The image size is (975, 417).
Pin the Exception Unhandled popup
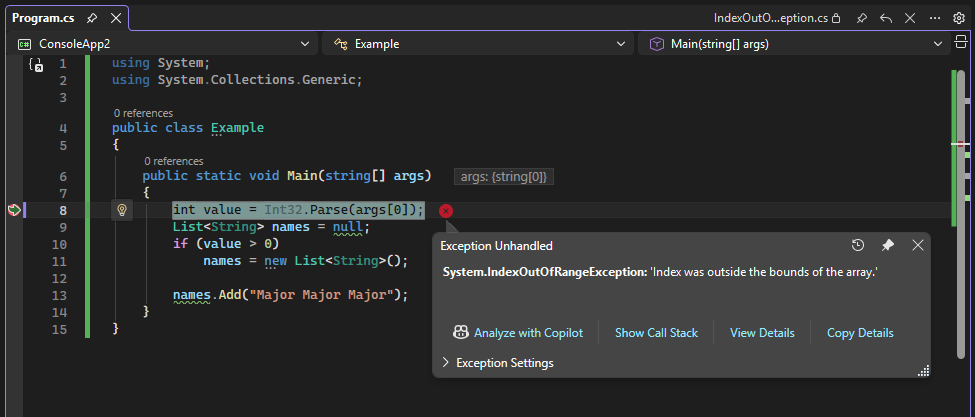coord(887,246)
